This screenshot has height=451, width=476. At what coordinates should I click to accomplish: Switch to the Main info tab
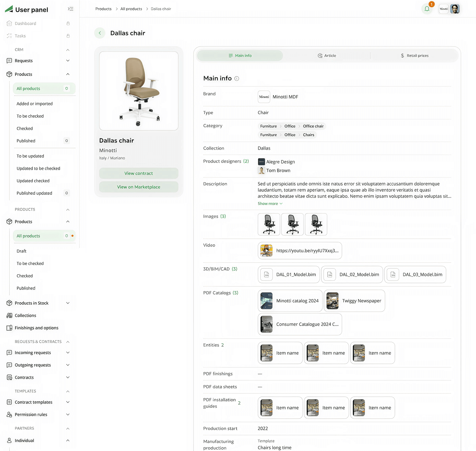(x=240, y=55)
